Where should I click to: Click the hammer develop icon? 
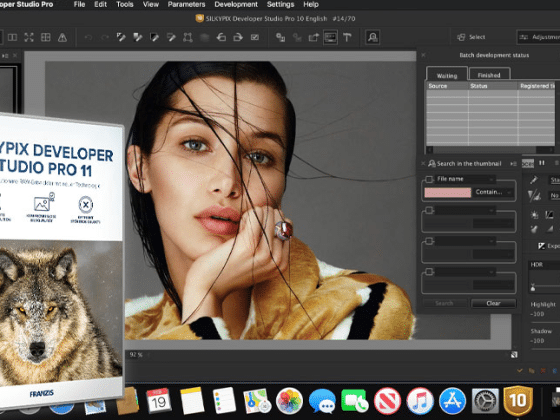coord(347,37)
